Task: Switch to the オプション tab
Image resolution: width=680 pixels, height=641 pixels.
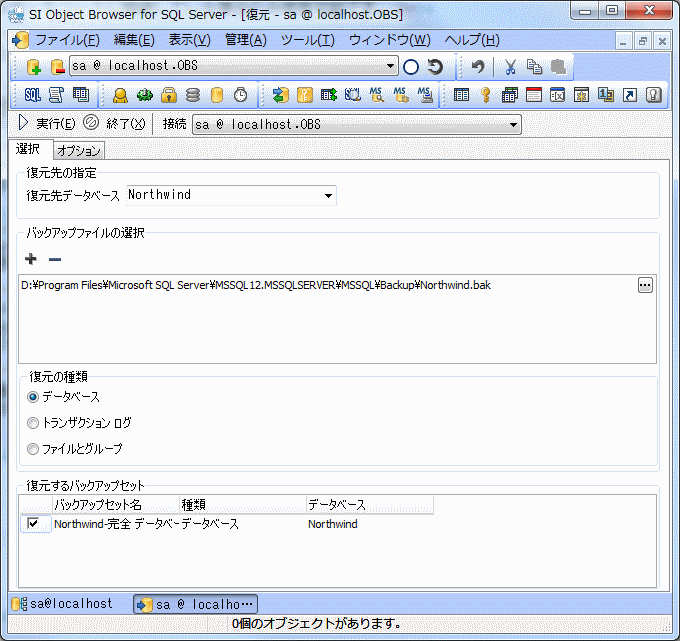Action: 78,151
